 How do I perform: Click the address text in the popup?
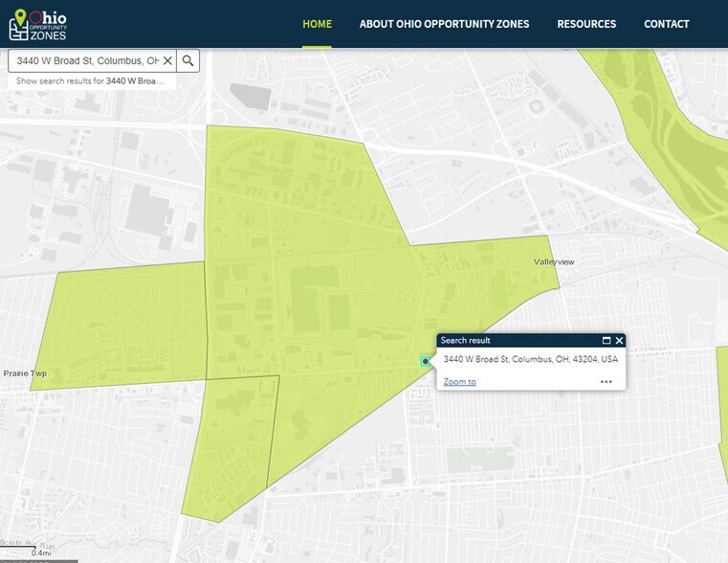coord(530,359)
